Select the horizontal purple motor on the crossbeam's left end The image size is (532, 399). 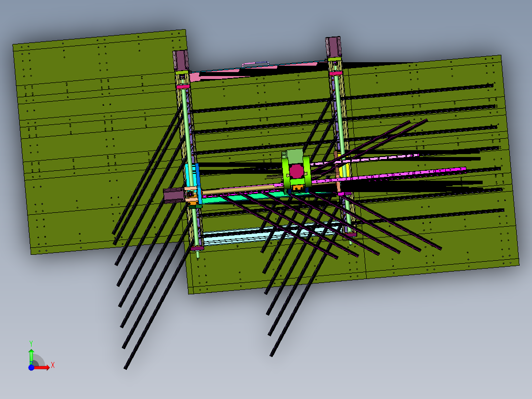[174, 195]
